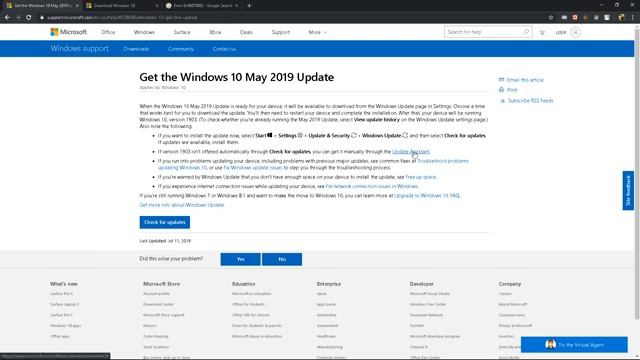Open Downloads in the blue bar
Viewport: 640px width, 360px height.
tap(136, 49)
